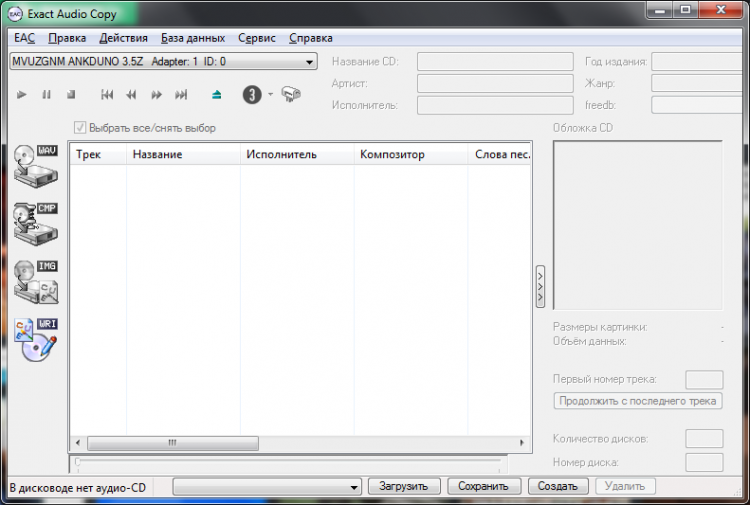Image resolution: width=750 pixels, height=505 pixels.
Task: Skip to previous track button
Action: [107, 95]
